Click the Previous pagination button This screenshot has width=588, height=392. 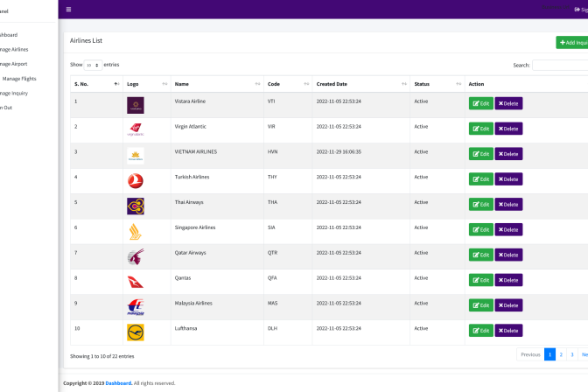[530, 354]
